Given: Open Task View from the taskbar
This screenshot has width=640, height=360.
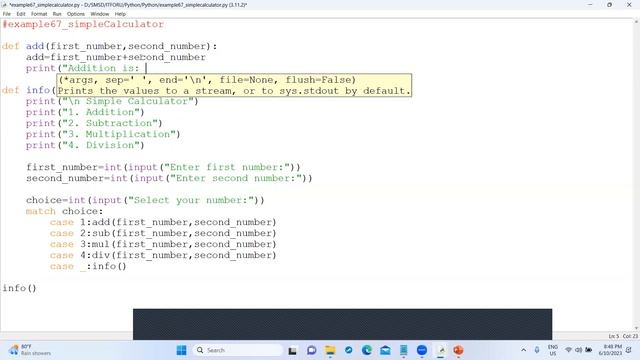Looking at the screenshot, I should coord(292,350).
